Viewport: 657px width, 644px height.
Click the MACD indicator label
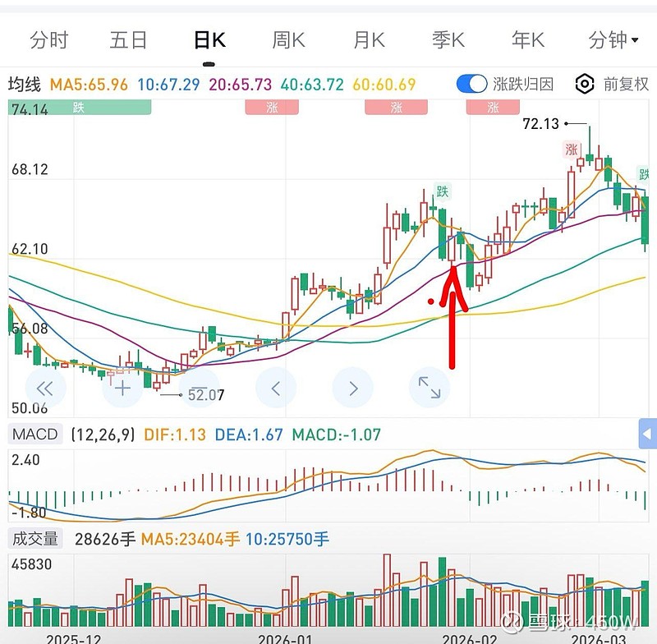35,434
